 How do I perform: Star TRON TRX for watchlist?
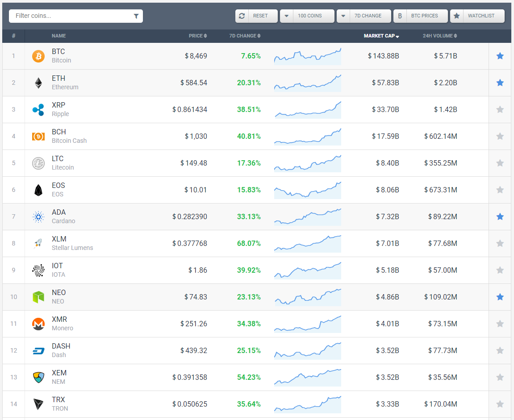click(x=500, y=404)
